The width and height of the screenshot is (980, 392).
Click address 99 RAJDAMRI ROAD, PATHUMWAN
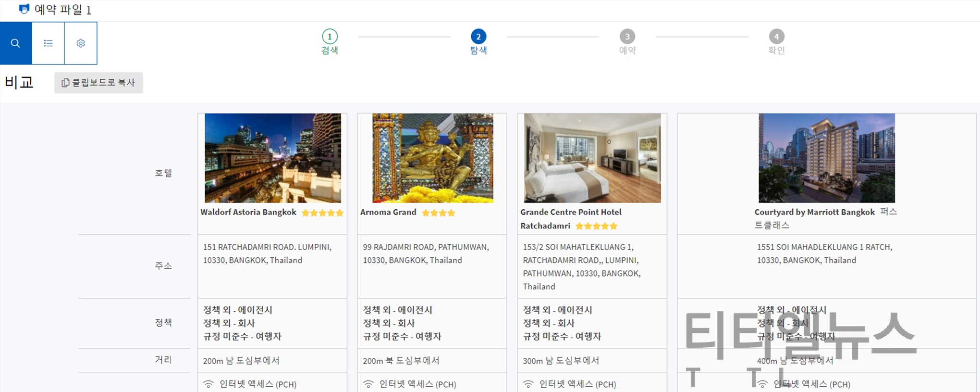[426, 253]
